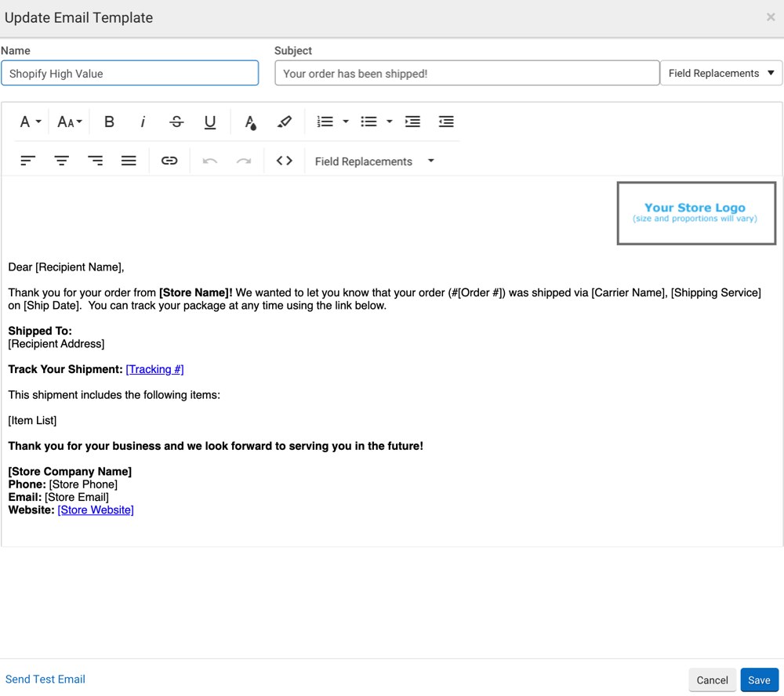Screen dimensions: 784x696
Task: Expand the Subject Field Replacements dropdown
Action: coord(721,73)
